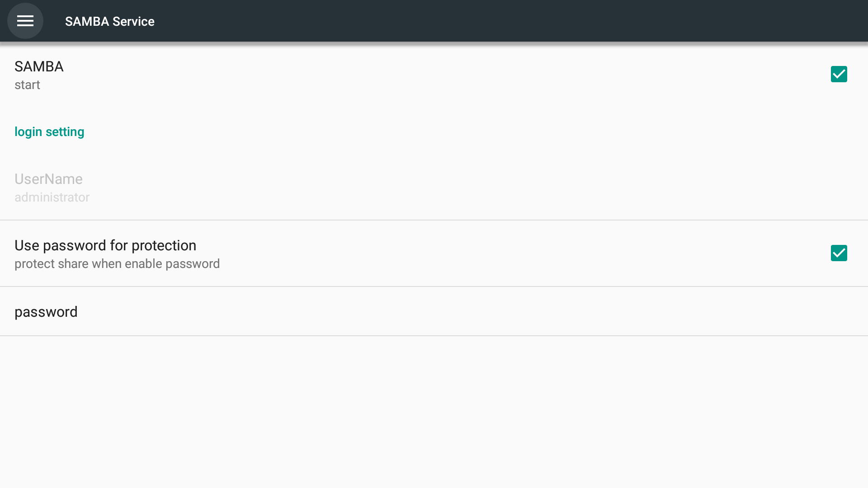The width and height of the screenshot is (868, 488).
Task: Select the UserName setting label
Action: point(48,179)
